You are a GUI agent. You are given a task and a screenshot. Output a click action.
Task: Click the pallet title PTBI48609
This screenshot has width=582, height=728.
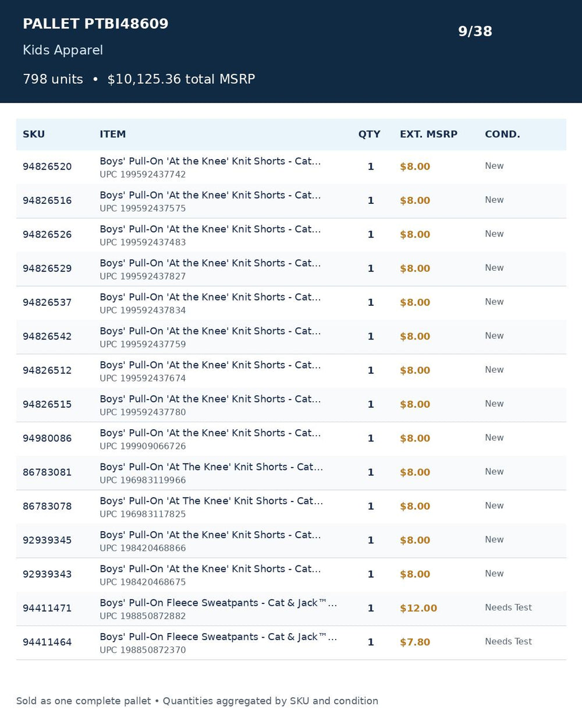95,24
